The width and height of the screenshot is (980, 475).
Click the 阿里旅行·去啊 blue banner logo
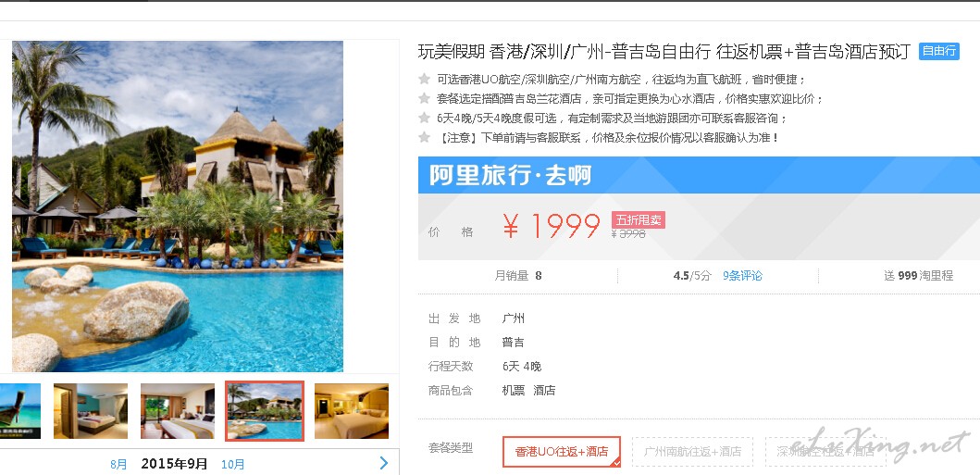tap(510, 176)
